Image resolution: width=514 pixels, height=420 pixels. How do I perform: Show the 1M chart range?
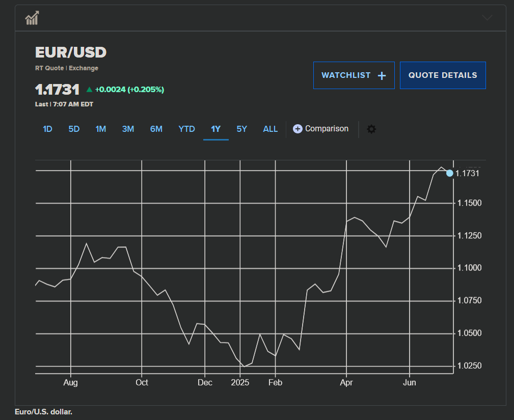(100, 129)
